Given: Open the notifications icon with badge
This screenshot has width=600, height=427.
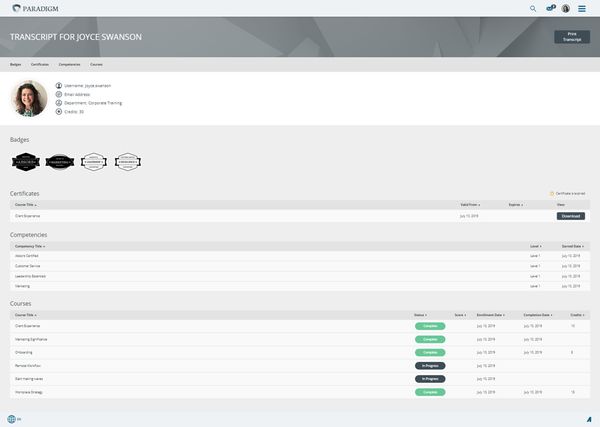Looking at the screenshot, I should 550,8.
